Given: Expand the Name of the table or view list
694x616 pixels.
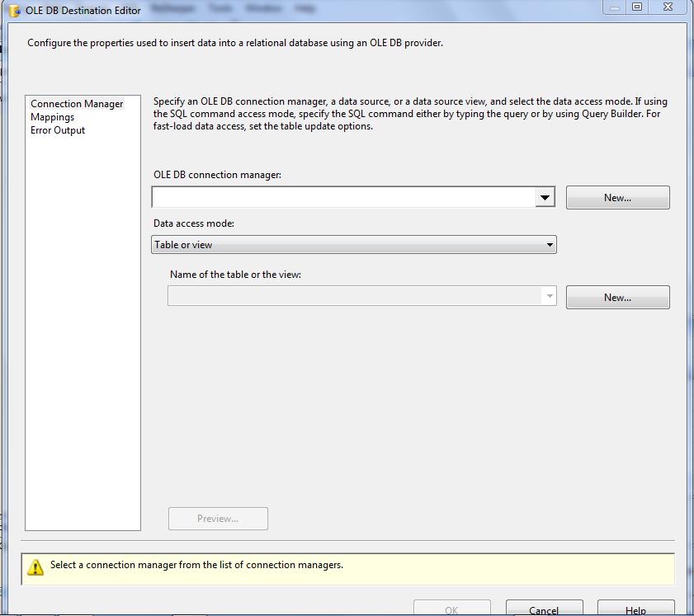Looking at the screenshot, I should click(x=549, y=296).
